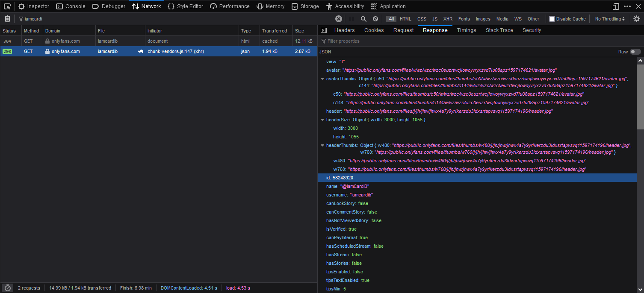Open the network search magnifier
Viewport: 644px width, 293px height.
[363, 19]
